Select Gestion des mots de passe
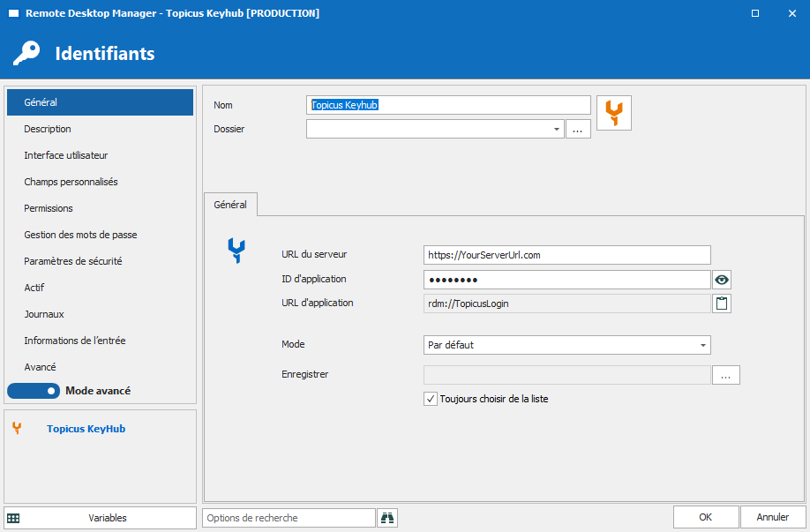Image resolution: width=810 pixels, height=532 pixels. (80, 235)
